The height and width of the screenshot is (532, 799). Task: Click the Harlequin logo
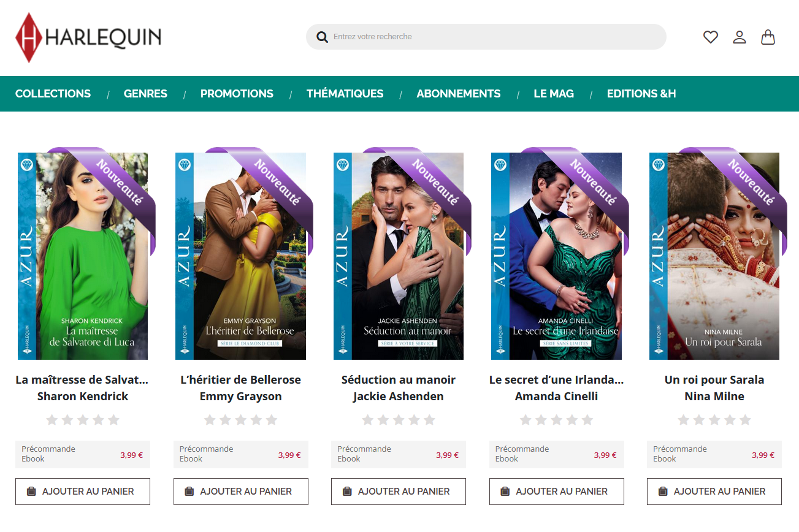click(x=88, y=37)
